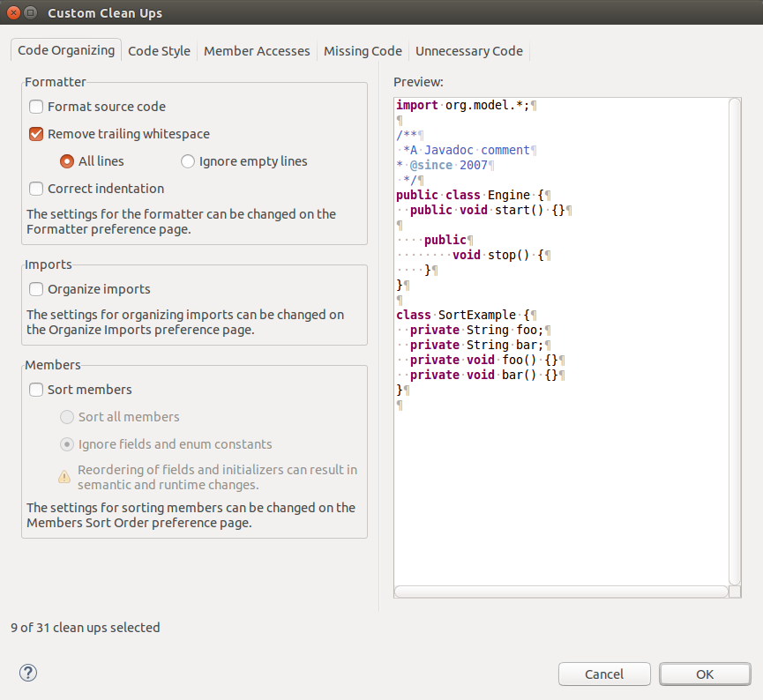Show the Unnecessary Code tab

[x=469, y=51]
